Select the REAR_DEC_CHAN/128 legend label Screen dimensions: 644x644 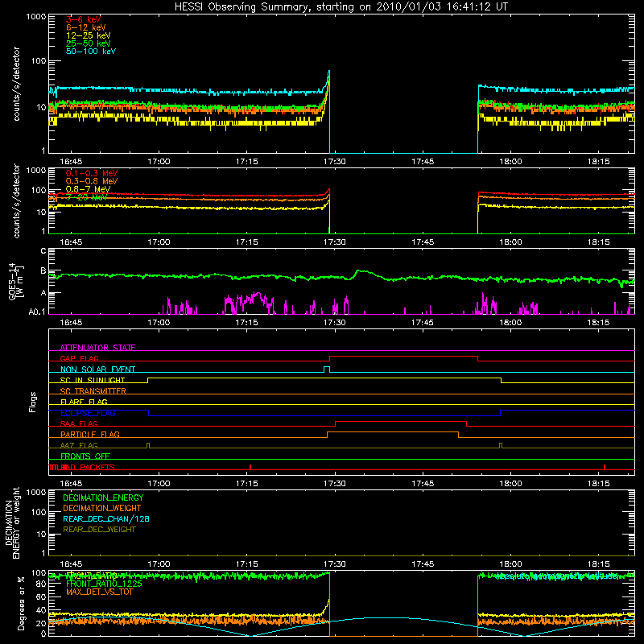106,518
